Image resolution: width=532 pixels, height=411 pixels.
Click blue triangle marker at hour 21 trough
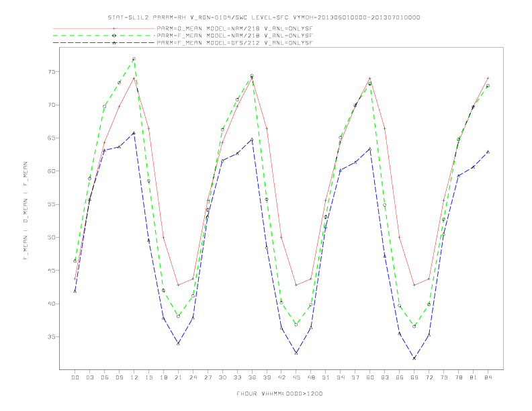coord(178,344)
